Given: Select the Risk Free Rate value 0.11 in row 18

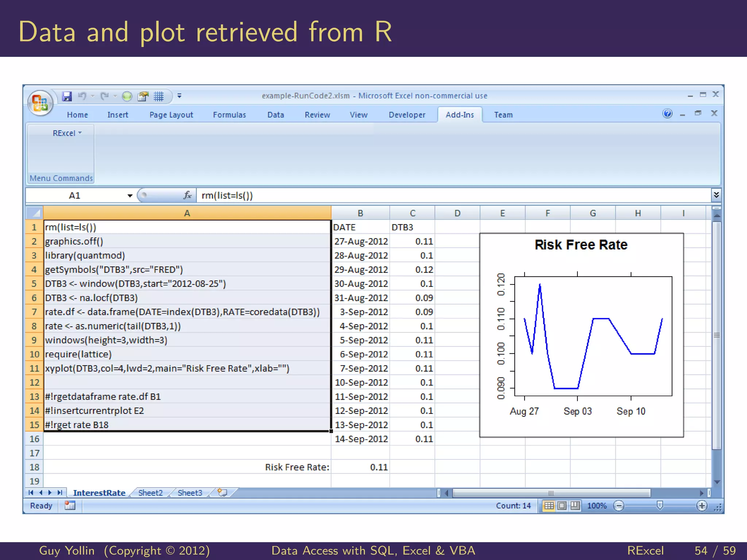Looking at the screenshot, I should 360,467.
